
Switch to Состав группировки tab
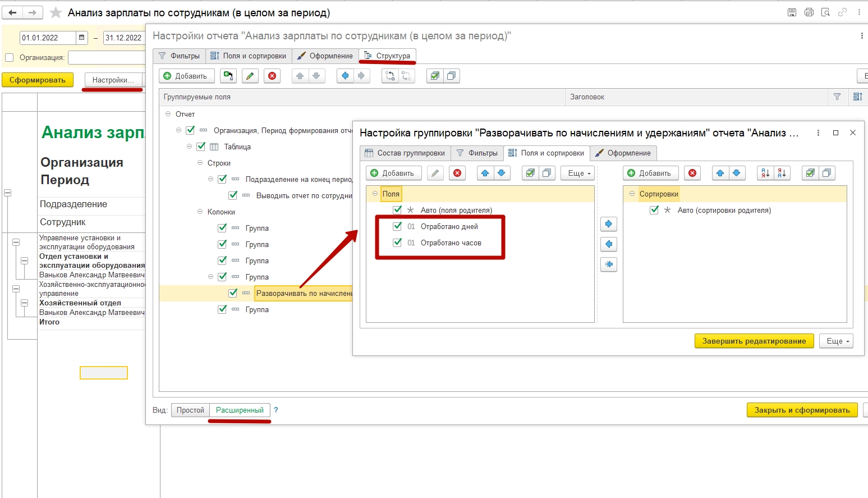pos(405,153)
